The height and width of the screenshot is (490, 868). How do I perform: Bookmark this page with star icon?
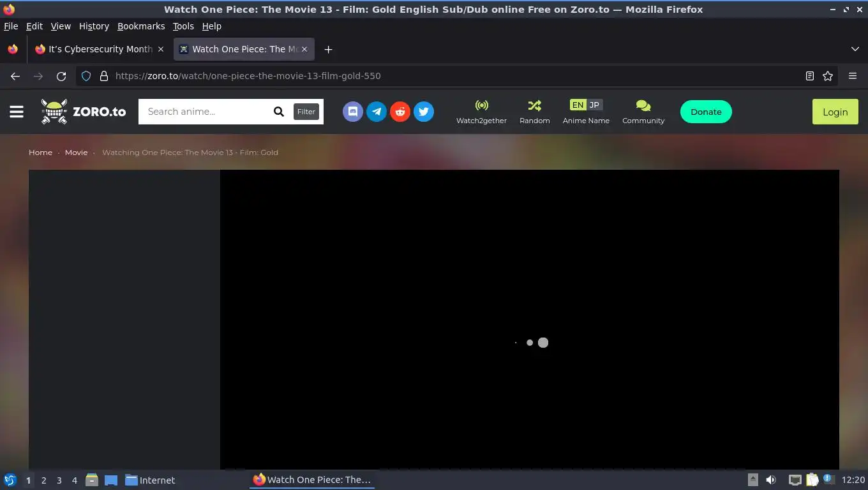(x=828, y=76)
